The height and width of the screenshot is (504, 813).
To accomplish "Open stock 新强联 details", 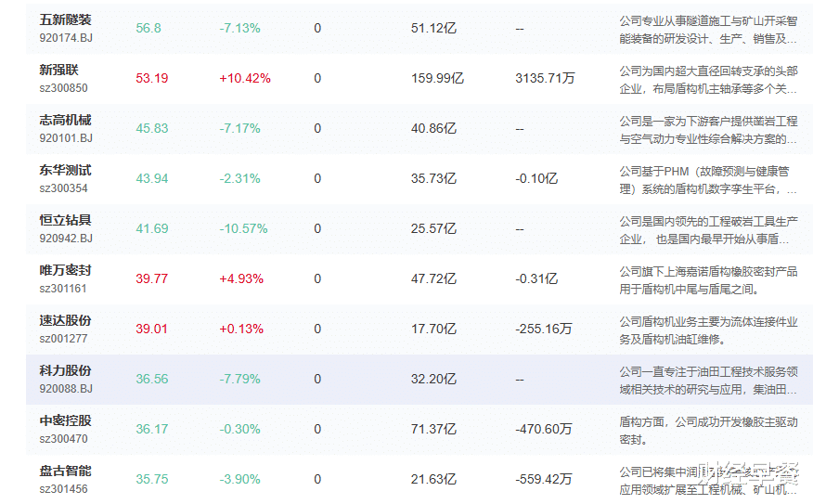I will [x=59, y=70].
